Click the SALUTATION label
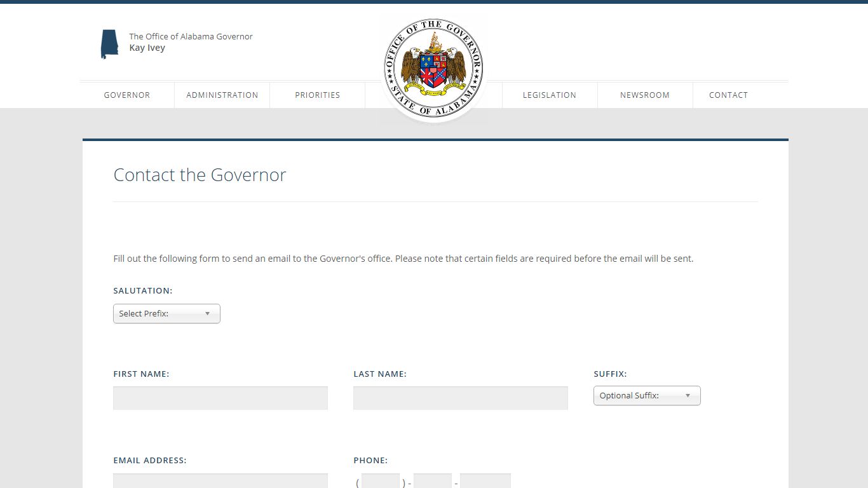The height and width of the screenshot is (488, 868). pos(143,291)
